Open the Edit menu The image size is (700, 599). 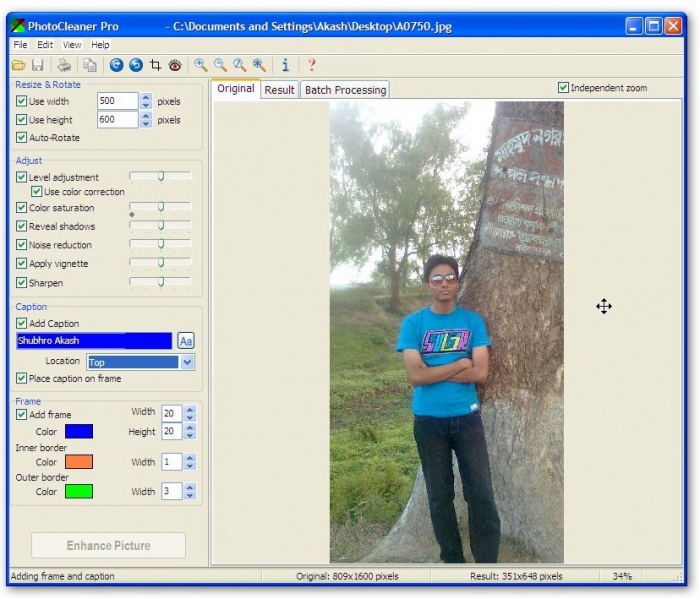(45, 45)
